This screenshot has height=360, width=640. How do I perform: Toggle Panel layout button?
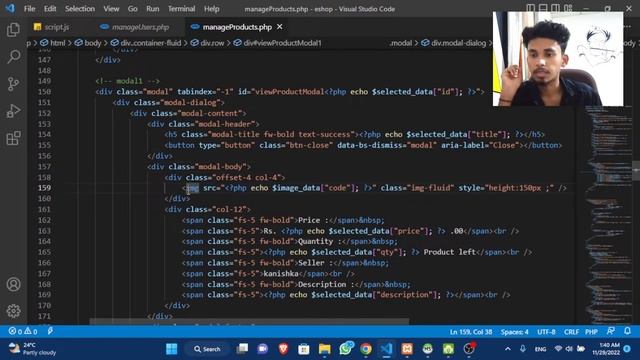543,9
